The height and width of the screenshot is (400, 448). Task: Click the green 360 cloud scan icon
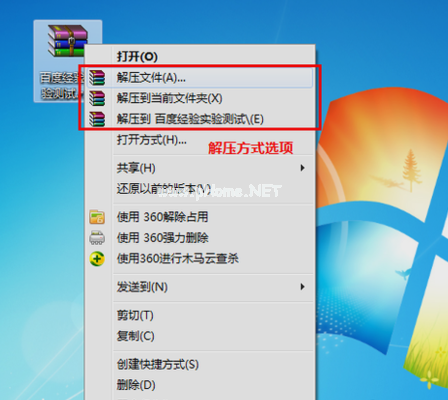(x=97, y=259)
